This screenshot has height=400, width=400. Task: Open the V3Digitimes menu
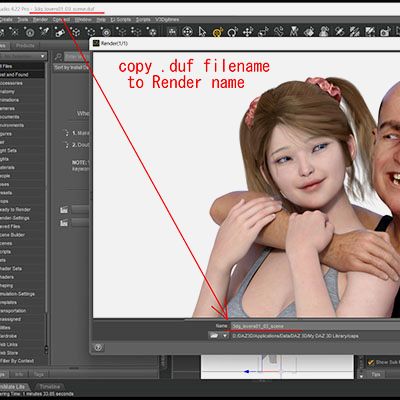pos(167,20)
